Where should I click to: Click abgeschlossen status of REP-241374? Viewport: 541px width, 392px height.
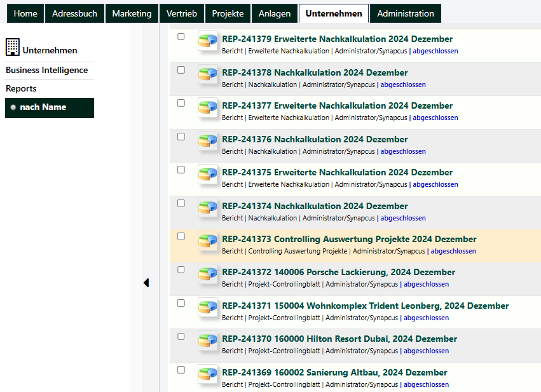pyautogui.click(x=403, y=218)
